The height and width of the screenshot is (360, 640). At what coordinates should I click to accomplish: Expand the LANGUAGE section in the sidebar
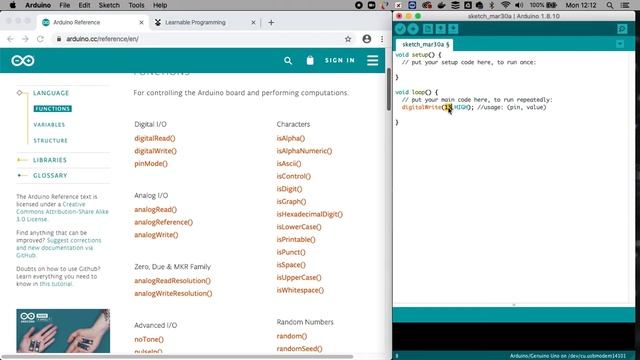[x=51, y=93]
